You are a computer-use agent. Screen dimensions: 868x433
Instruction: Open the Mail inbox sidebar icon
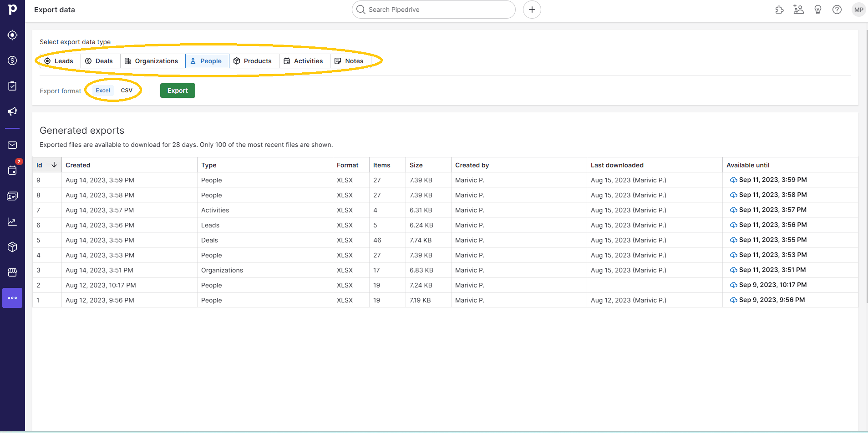click(12, 145)
